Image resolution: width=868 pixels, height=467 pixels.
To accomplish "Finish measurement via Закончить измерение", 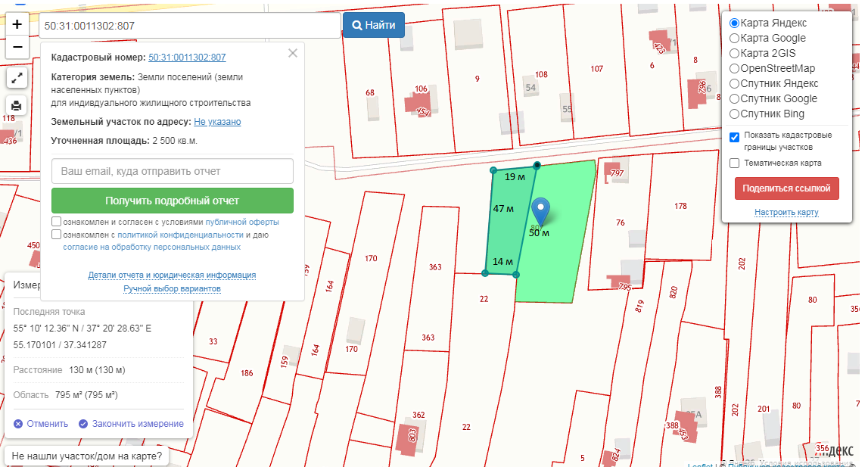I will pos(131,424).
